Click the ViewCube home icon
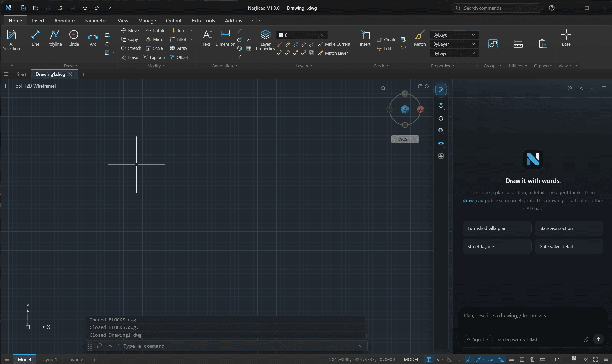 (383, 88)
